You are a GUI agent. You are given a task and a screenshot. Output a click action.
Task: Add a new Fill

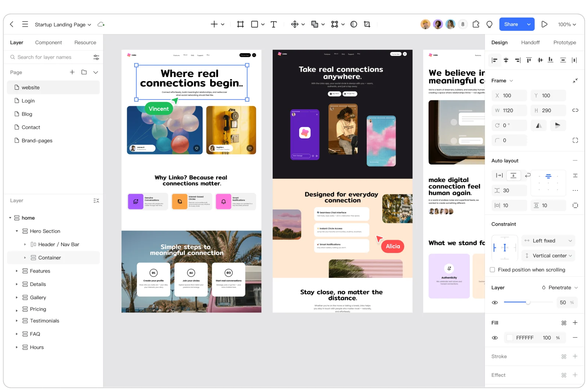tap(575, 323)
